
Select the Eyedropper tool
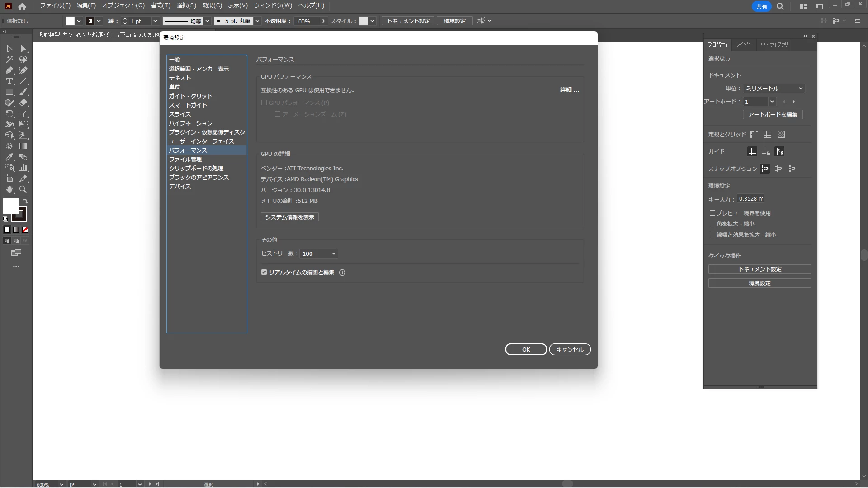[x=9, y=157]
